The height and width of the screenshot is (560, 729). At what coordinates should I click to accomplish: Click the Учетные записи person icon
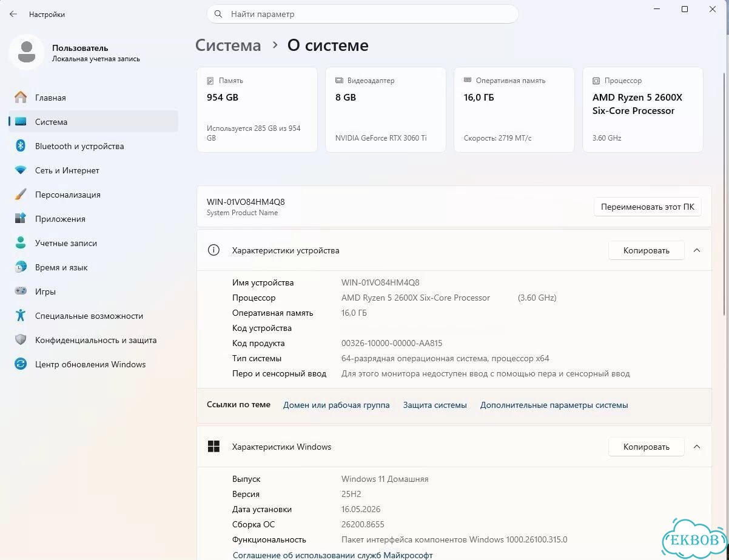point(21,243)
